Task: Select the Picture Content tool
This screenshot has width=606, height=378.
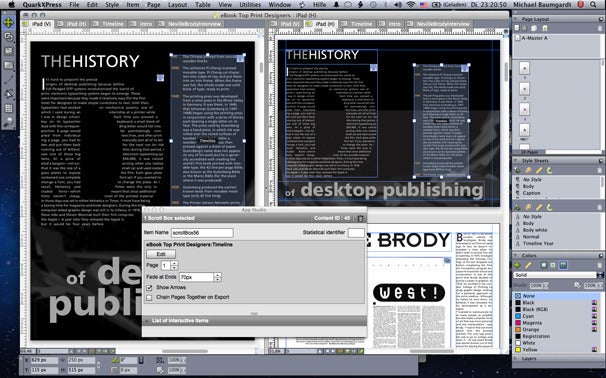Action: [x=8, y=51]
